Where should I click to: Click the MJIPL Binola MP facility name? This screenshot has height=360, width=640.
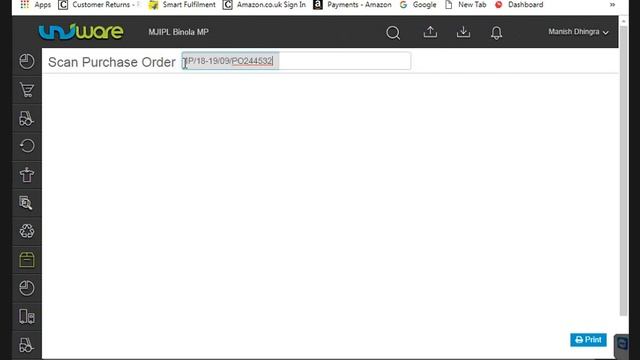point(178,32)
